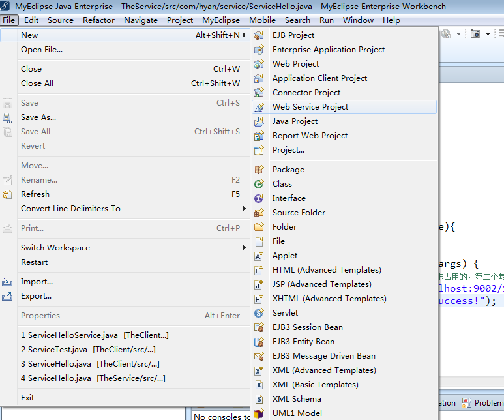
Task: Open the Search menu
Action: (x=297, y=20)
